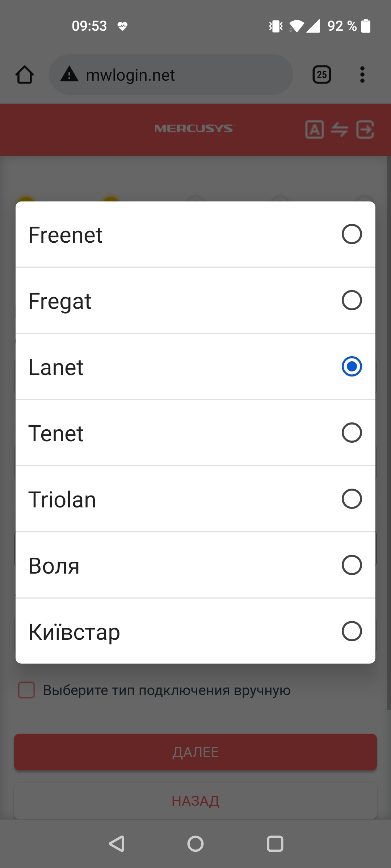Click the language selection icon in header
Image resolution: width=391 pixels, height=868 pixels.
click(x=314, y=129)
